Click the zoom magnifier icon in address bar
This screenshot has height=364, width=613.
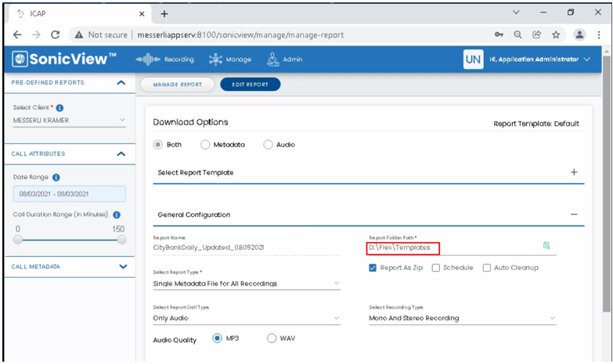[x=517, y=34]
